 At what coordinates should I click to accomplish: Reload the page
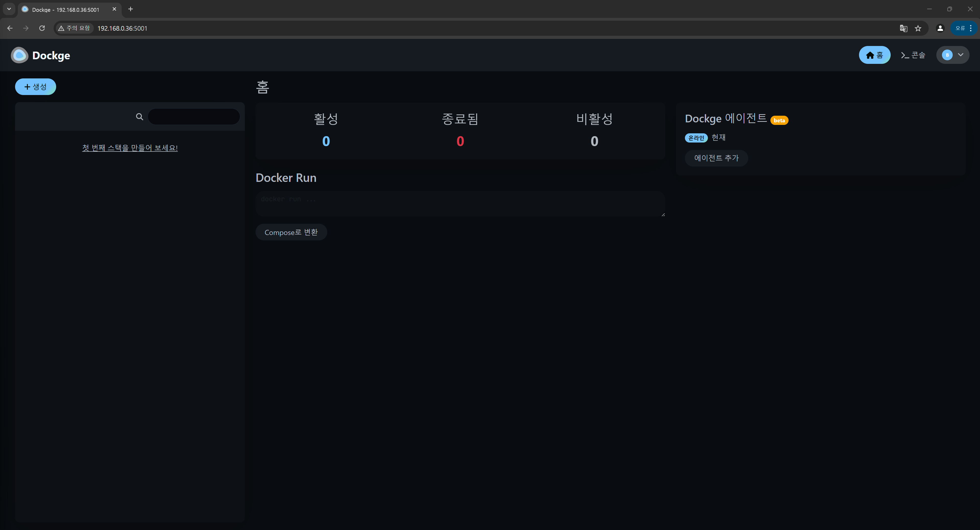tap(42, 28)
